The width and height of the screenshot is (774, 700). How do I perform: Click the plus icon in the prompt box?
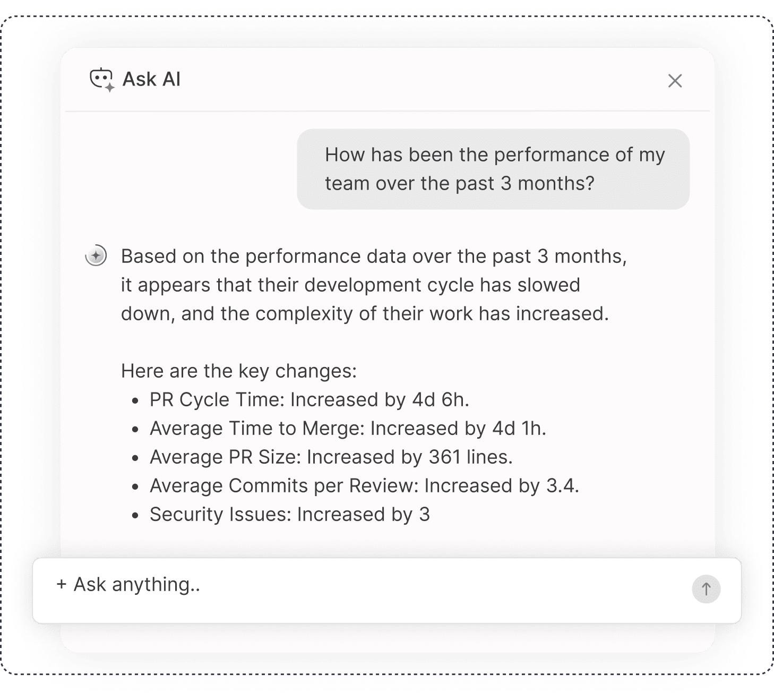62,584
